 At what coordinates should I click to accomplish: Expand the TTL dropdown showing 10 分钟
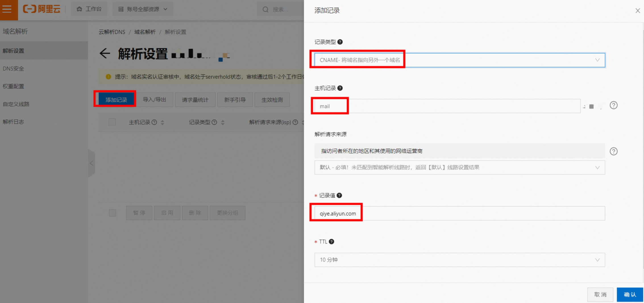click(x=597, y=260)
